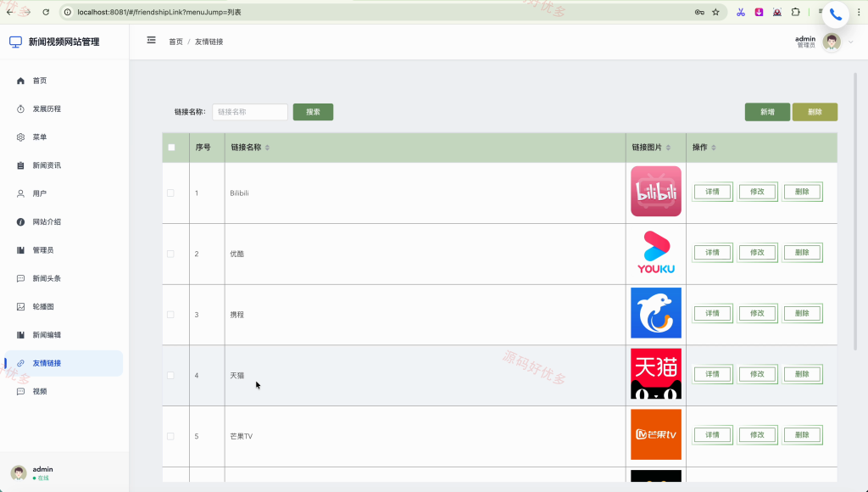Click the green 新增 button
The image size is (868, 492).
point(767,112)
